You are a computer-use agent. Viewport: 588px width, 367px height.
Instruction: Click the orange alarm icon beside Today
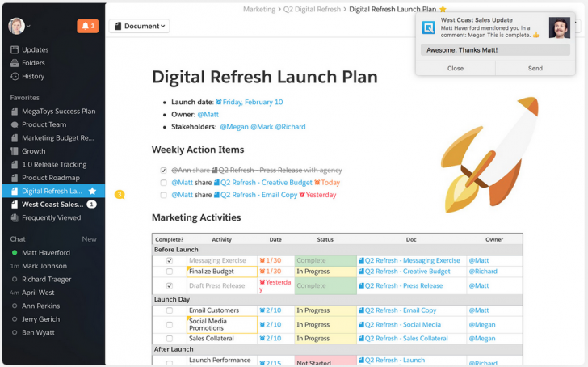(317, 182)
